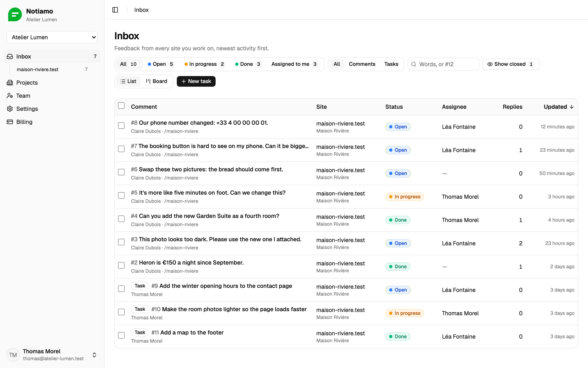588x368 pixels.
Task: Click the New task button
Action: click(196, 81)
